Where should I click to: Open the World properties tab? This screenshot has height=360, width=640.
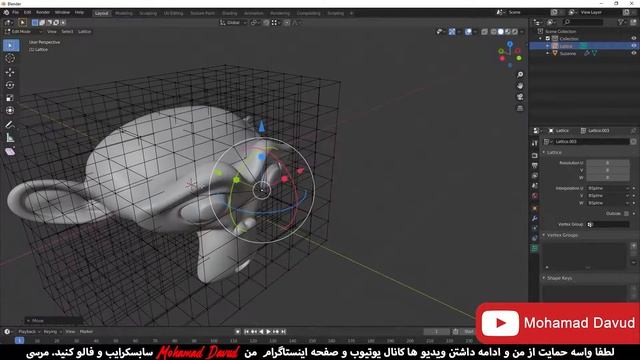(535, 196)
